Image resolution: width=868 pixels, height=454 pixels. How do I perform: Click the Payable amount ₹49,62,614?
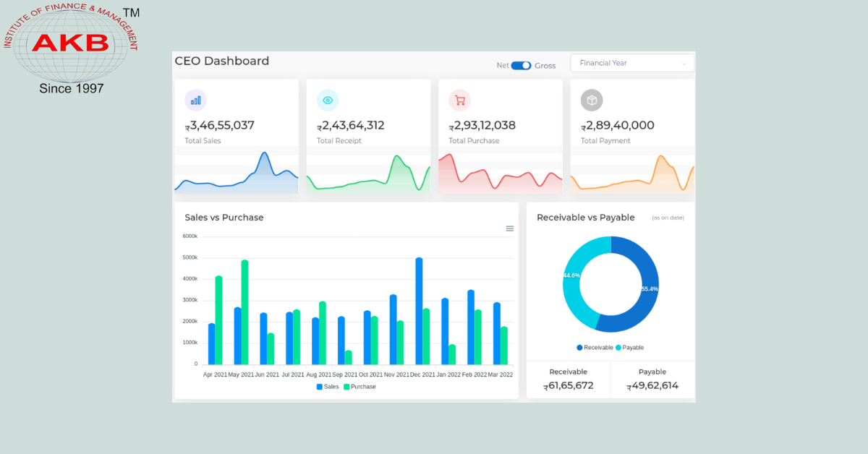pyautogui.click(x=652, y=385)
